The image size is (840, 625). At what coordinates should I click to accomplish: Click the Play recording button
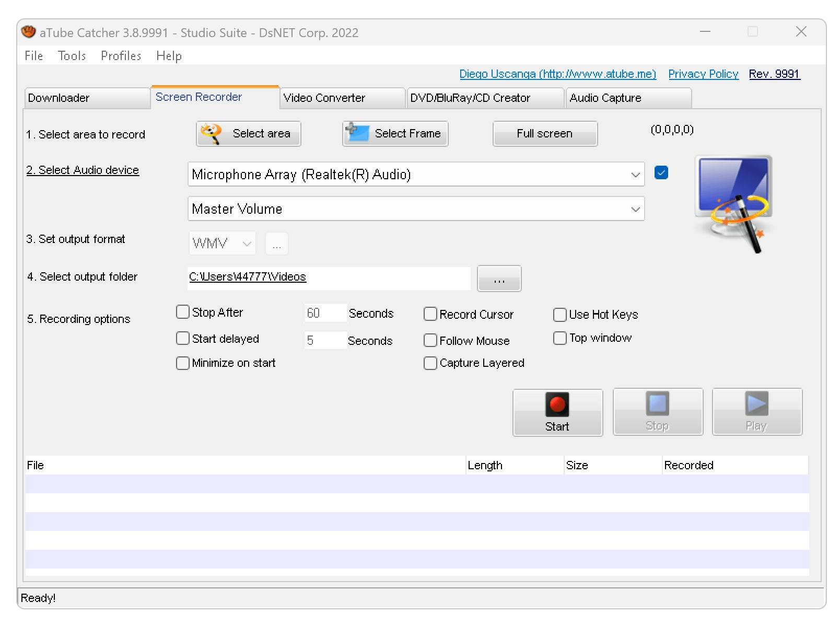757,412
